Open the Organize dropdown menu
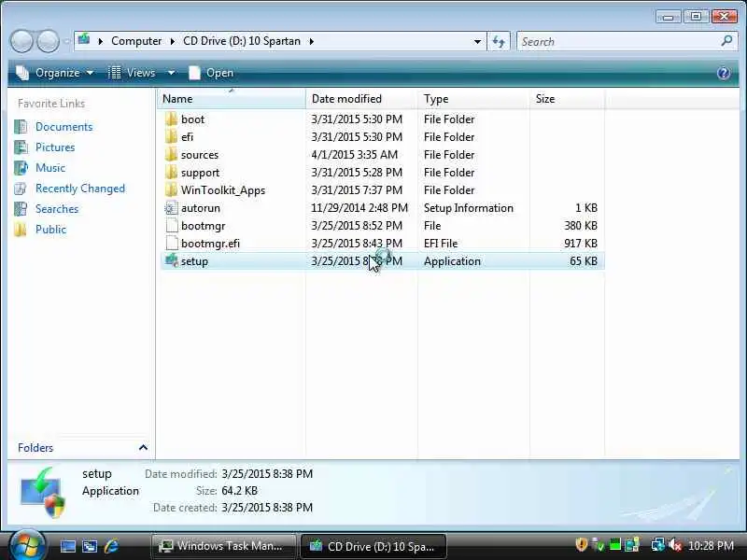This screenshot has width=747, height=560. tap(54, 73)
